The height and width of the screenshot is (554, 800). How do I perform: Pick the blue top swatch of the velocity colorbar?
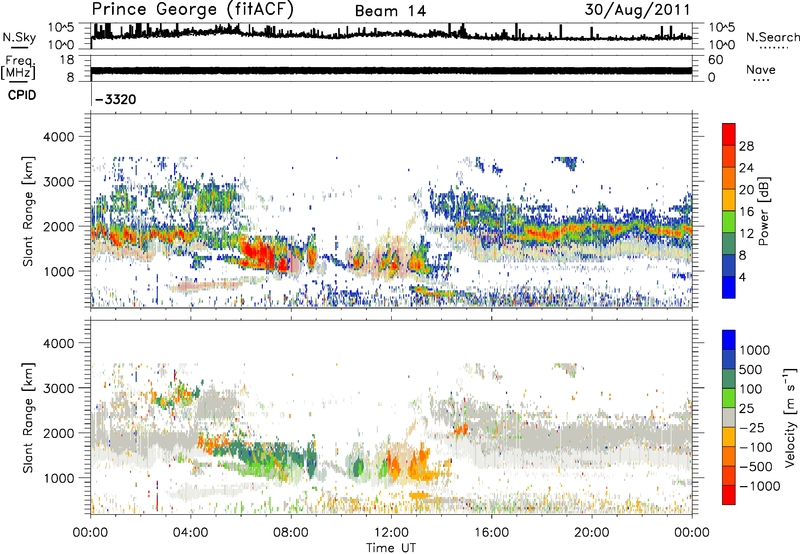[x=729, y=339]
